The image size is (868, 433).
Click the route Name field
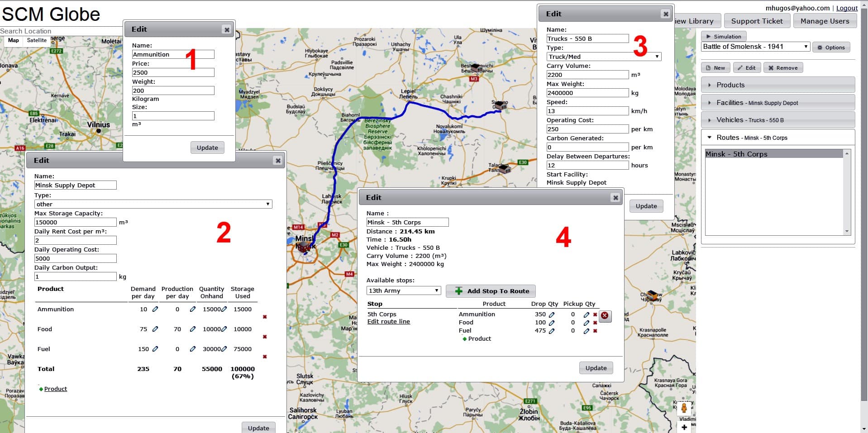(407, 222)
